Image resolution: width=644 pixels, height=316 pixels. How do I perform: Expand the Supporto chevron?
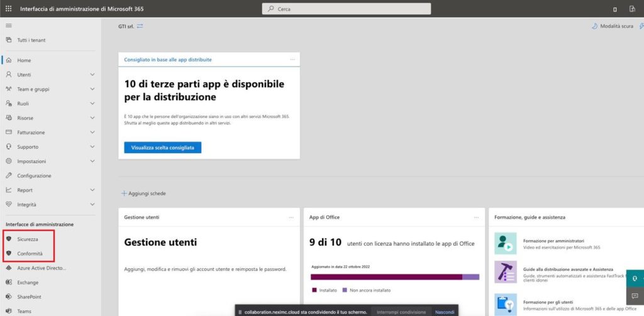[x=92, y=146]
